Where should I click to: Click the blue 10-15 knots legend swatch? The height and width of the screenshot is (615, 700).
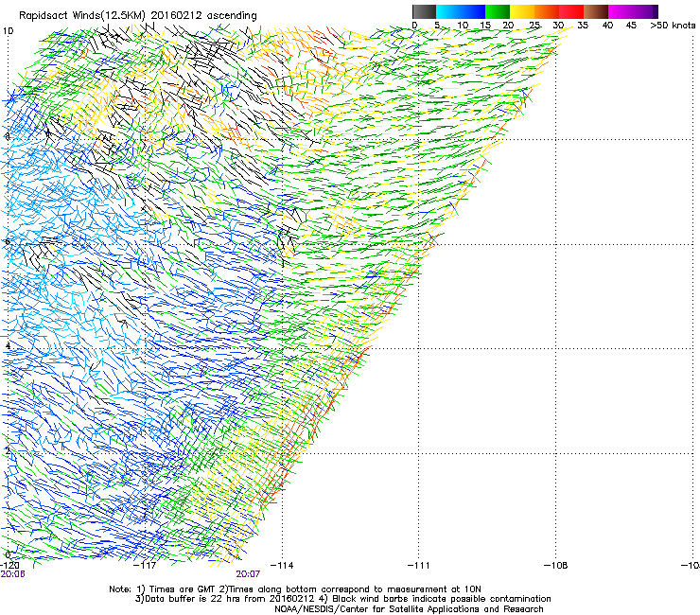coord(473,11)
